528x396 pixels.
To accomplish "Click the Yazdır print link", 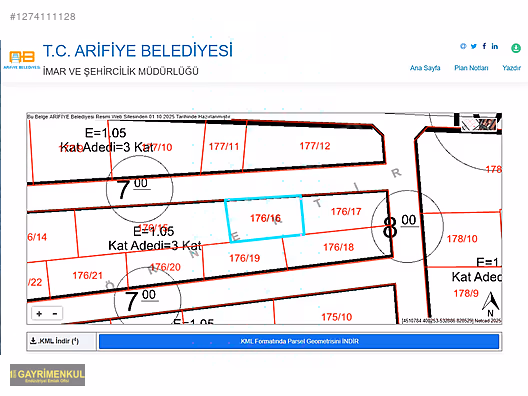I will click(511, 68).
